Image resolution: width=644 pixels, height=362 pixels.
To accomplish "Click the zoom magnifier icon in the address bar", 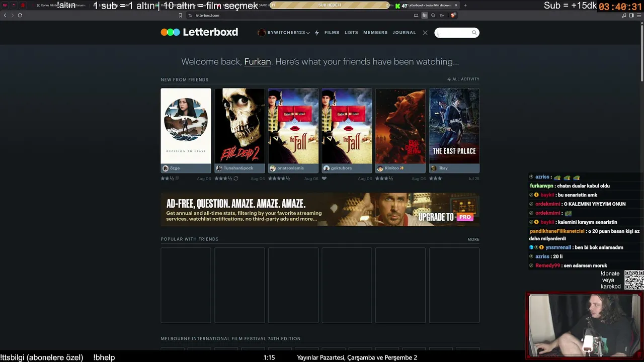I will tap(433, 15).
